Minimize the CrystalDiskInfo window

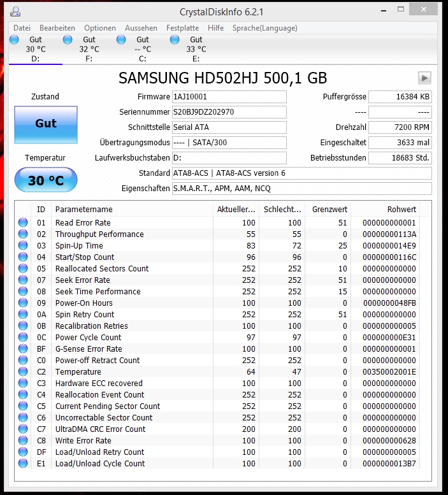tap(384, 10)
